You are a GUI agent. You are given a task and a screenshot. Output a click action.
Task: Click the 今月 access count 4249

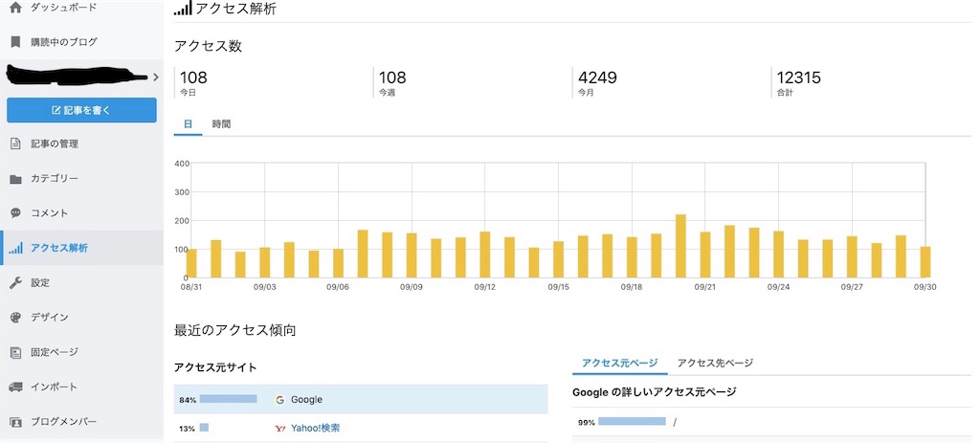coord(597,78)
